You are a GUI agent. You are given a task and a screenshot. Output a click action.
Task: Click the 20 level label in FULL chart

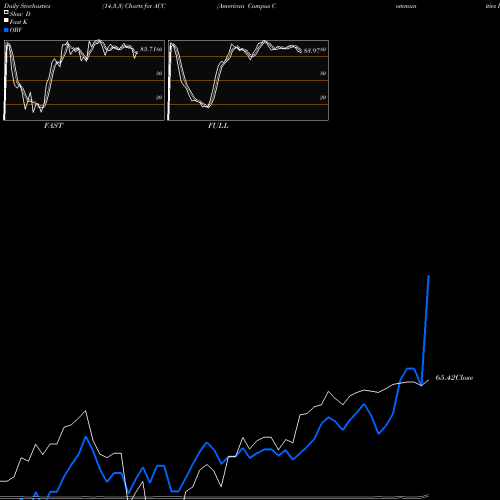323,97
